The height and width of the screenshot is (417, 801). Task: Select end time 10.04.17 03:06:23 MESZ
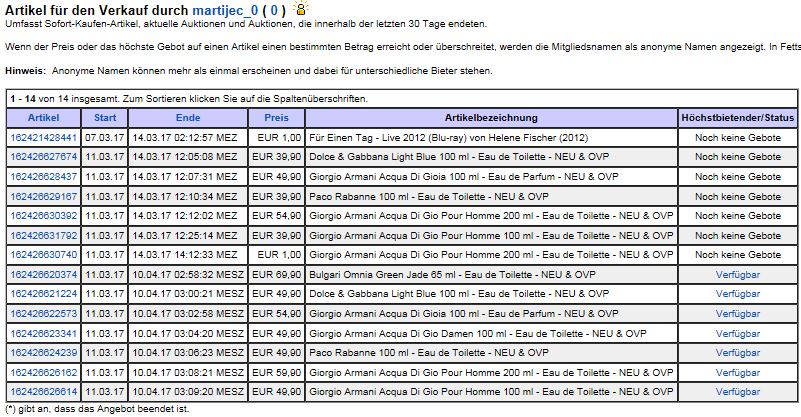188,353
